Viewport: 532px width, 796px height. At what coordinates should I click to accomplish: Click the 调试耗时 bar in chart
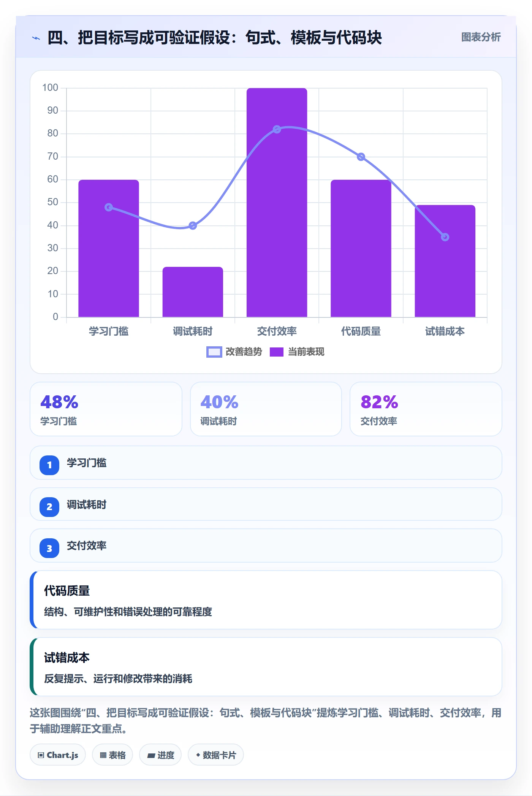point(193,292)
